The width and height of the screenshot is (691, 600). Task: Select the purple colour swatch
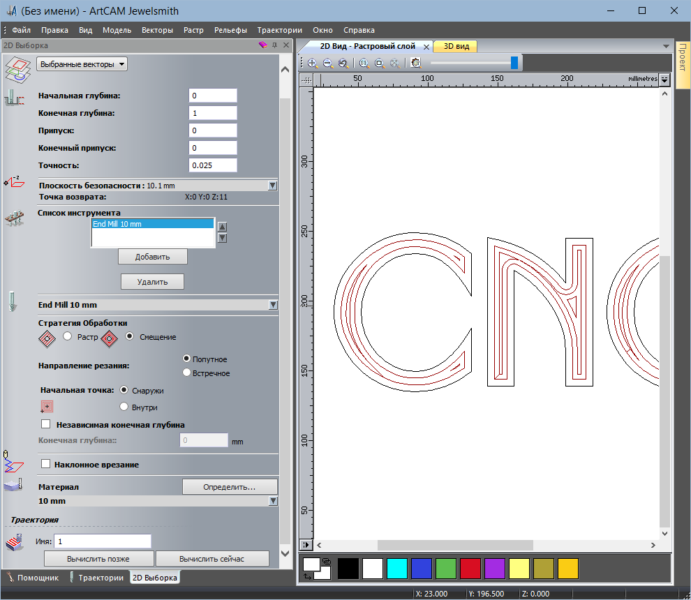pos(494,568)
